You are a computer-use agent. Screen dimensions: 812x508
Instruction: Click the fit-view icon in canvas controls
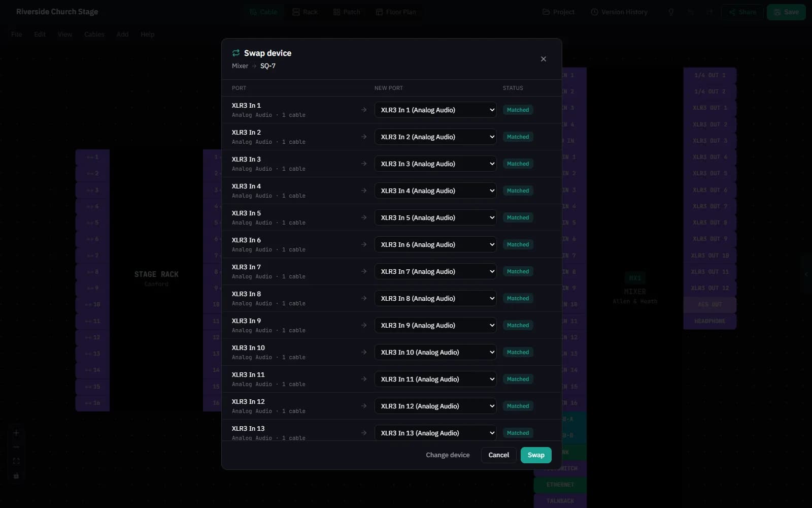pyautogui.click(x=16, y=461)
